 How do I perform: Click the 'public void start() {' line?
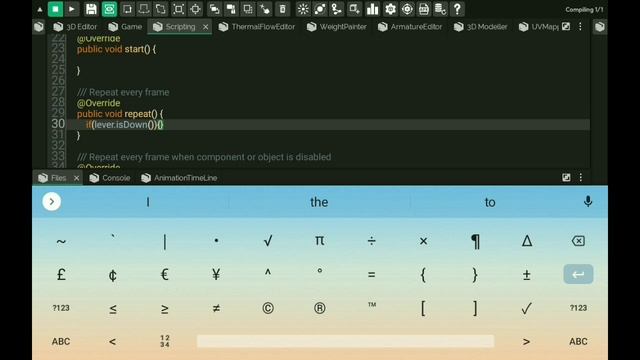[117, 49]
